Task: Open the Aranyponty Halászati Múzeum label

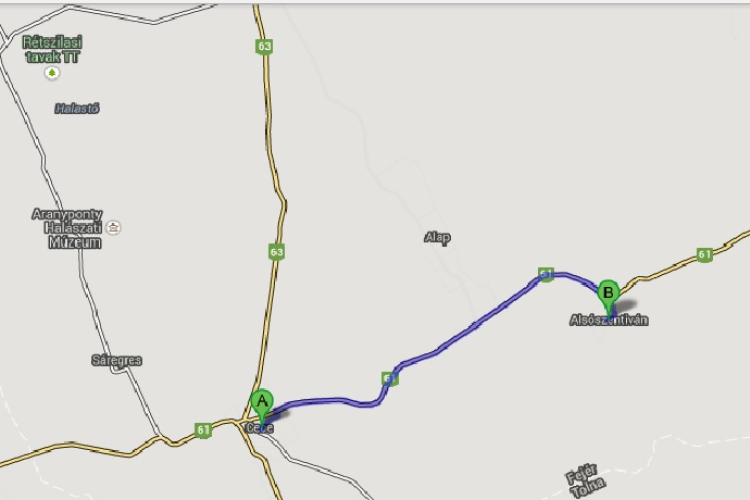Action: [68, 228]
